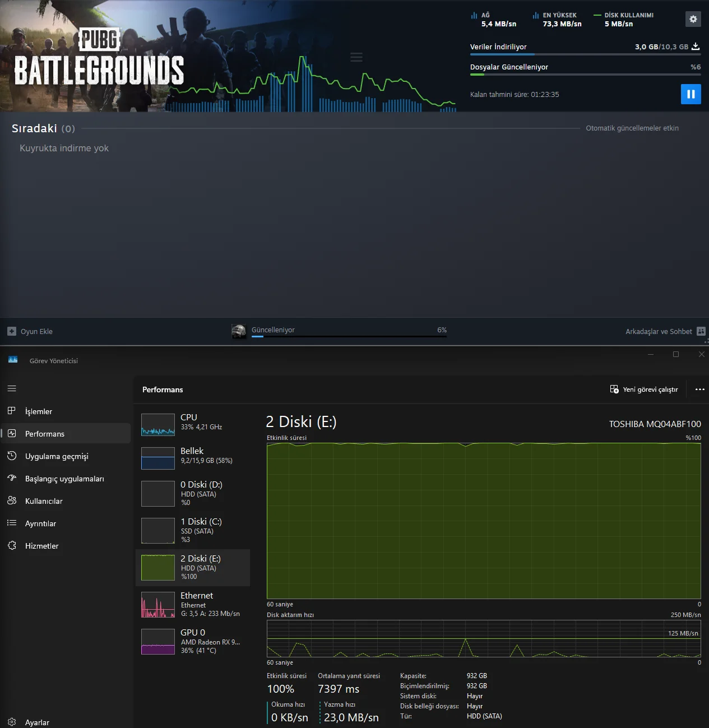Click the TOSHIBA MQ04ABF100 model label
Image resolution: width=709 pixels, height=728 pixels.
click(655, 424)
